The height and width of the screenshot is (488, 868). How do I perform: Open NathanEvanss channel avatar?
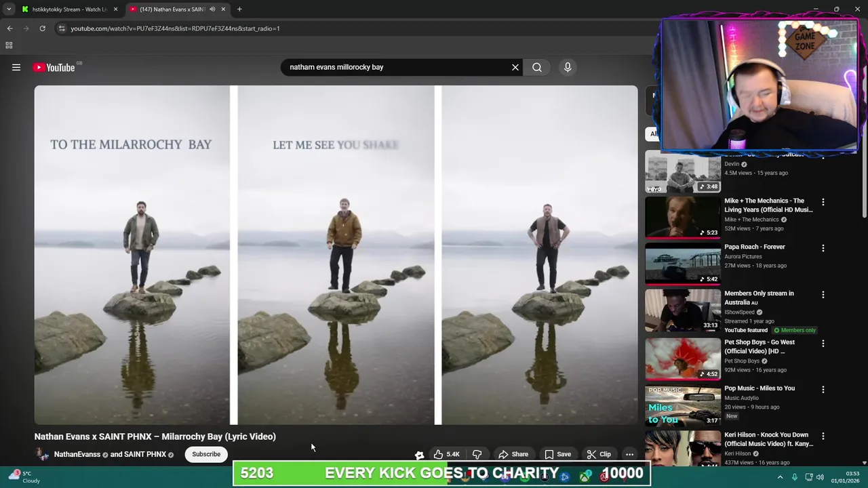click(x=42, y=454)
